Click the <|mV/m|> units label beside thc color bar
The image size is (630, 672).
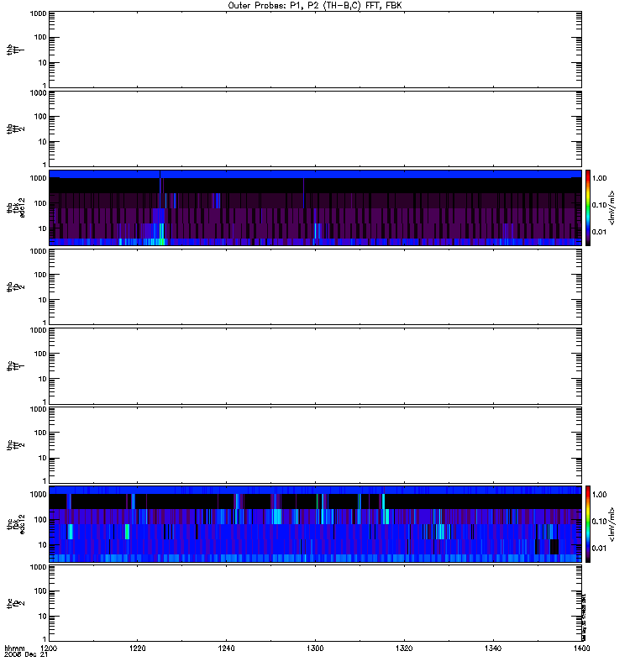[x=612, y=523]
